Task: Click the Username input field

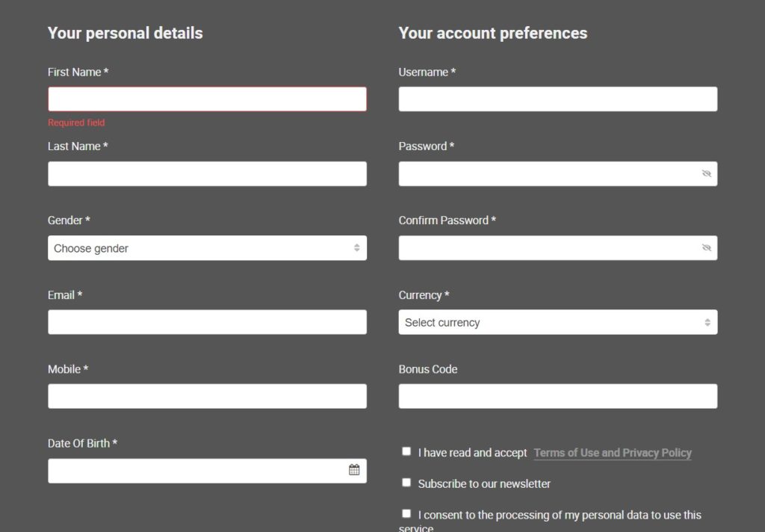Action: pyautogui.click(x=557, y=99)
